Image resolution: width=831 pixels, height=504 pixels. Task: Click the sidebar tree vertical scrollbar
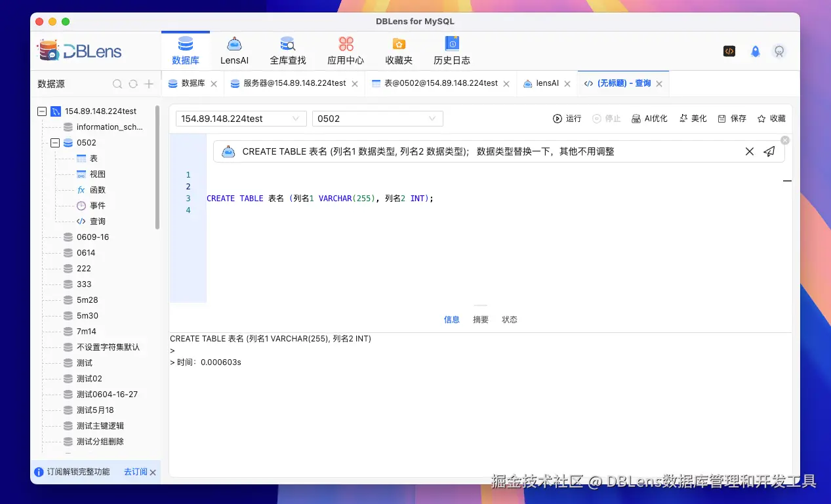157,167
